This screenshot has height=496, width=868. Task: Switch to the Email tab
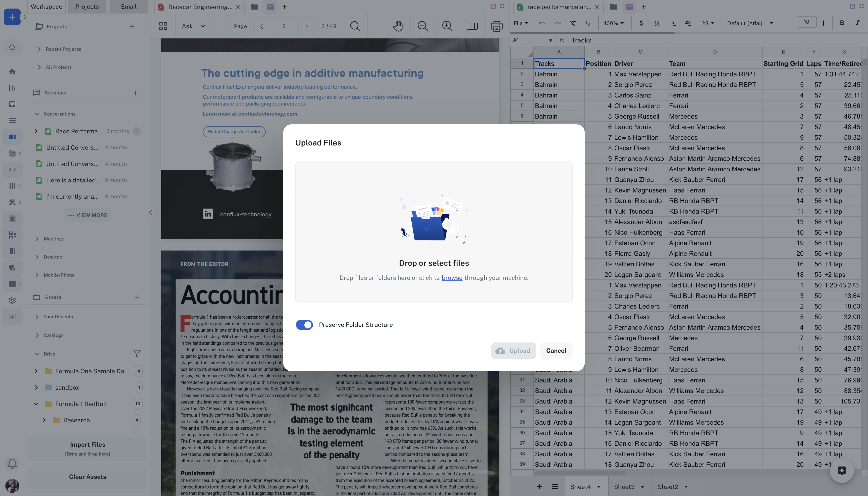(x=128, y=7)
